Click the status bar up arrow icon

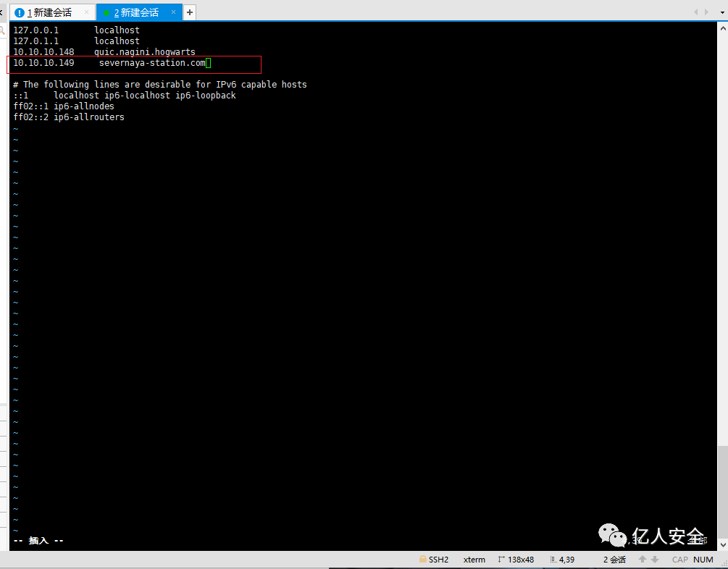(x=643, y=560)
